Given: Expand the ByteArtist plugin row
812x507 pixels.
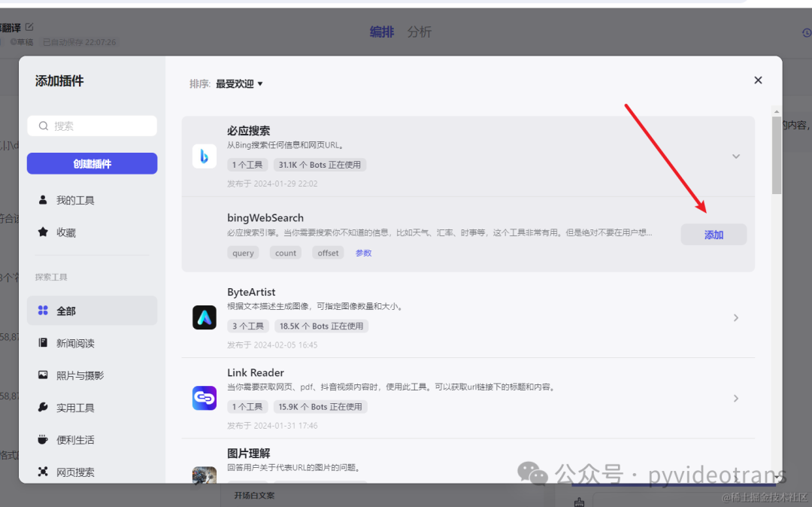Looking at the screenshot, I should click(x=736, y=317).
